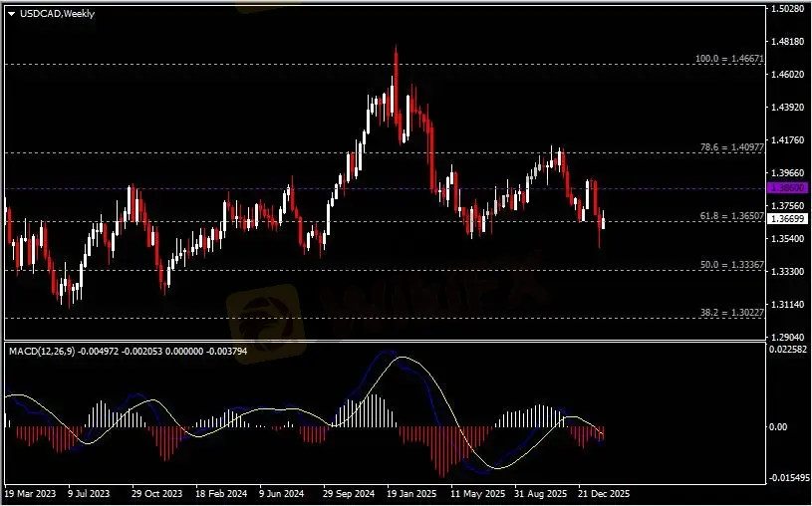Screen dimensions: 812x506
Task: Click the 11 May 2025 date label
Action: (x=477, y=494)
